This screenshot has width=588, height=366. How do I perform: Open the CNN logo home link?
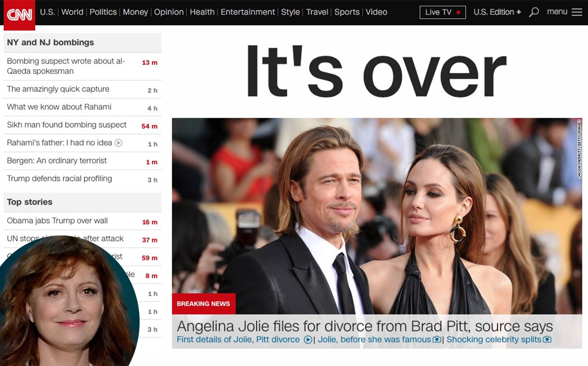pyautogui.click(x=19, y=15)
